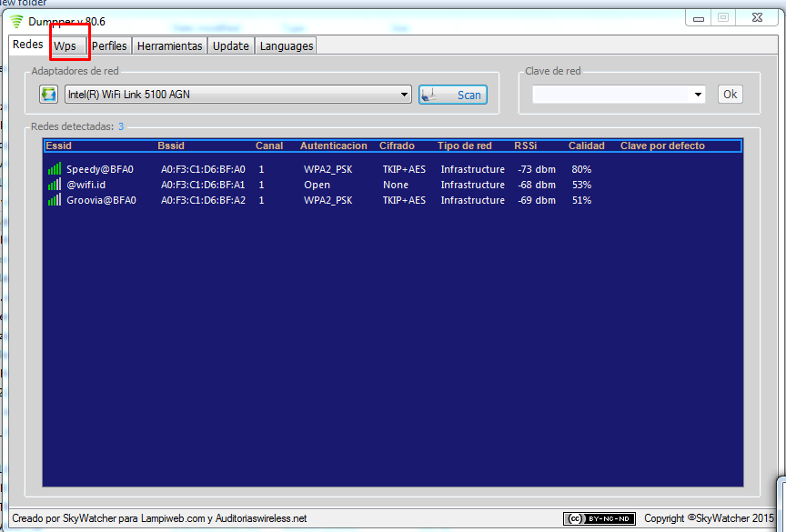Click the green adapter refresh icon

48,95
